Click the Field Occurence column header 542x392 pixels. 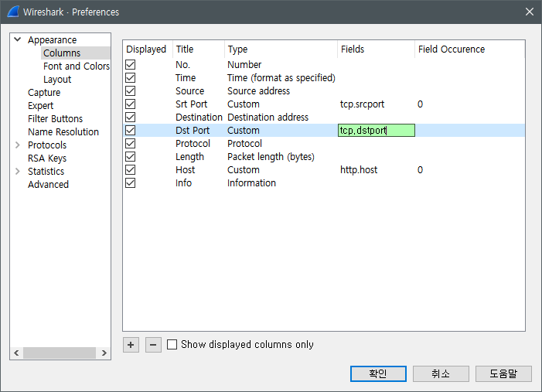tap(452, 49)
